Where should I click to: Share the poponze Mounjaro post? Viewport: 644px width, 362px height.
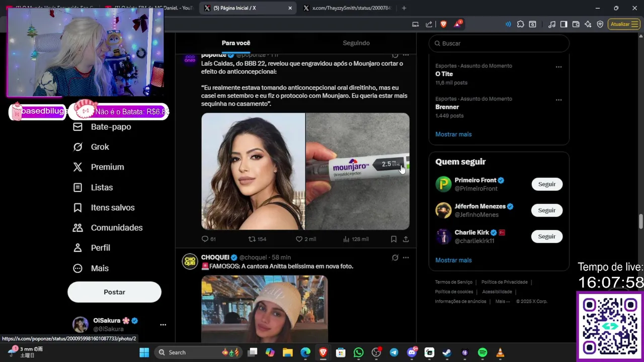tap(406, 239)
